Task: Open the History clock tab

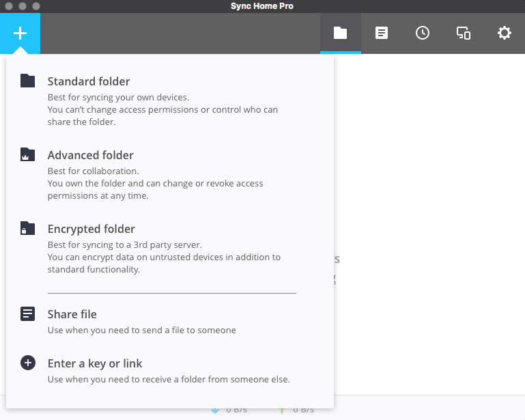Action: [423, 33]
